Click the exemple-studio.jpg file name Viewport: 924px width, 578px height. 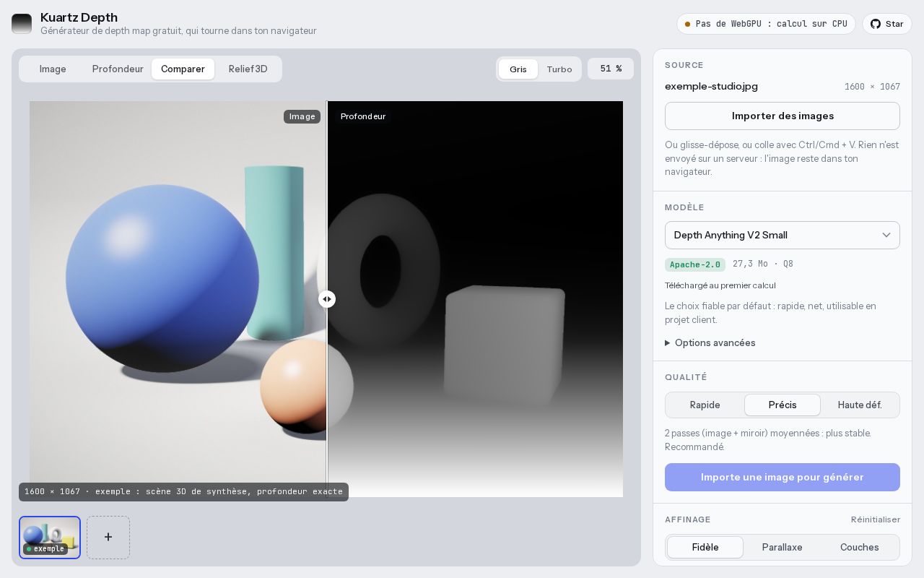click(x=711, y=86)
